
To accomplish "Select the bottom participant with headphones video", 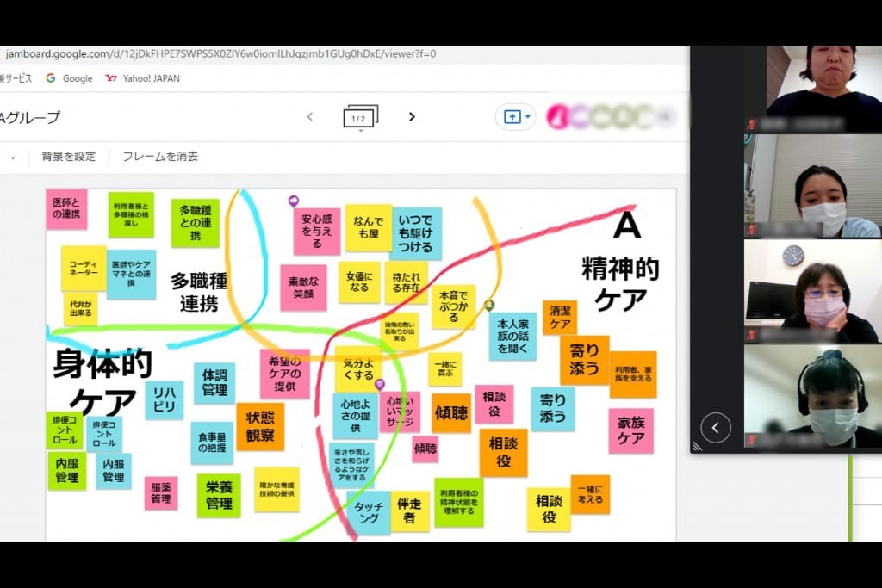I will (812, 396).
